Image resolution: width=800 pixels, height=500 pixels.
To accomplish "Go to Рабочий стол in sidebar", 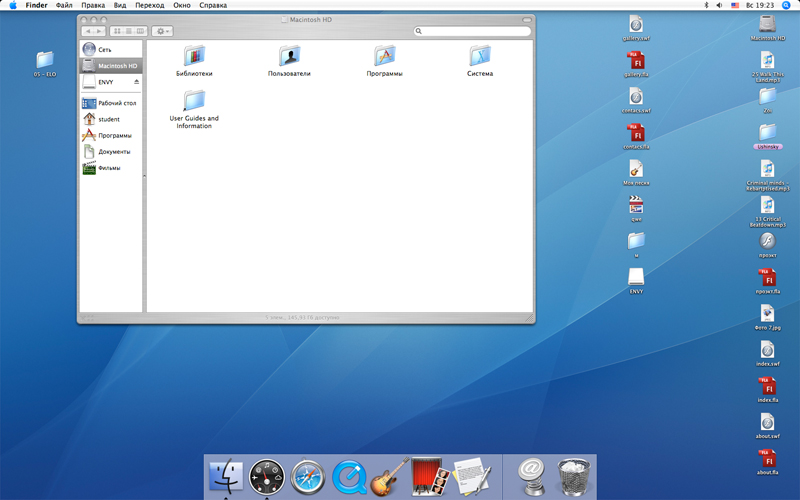I will tap(111, 103).
